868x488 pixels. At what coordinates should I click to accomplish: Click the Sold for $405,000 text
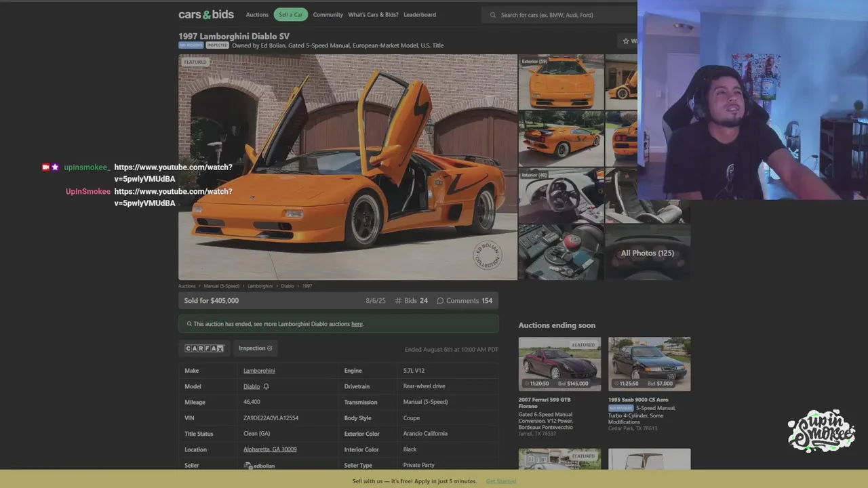212,301
